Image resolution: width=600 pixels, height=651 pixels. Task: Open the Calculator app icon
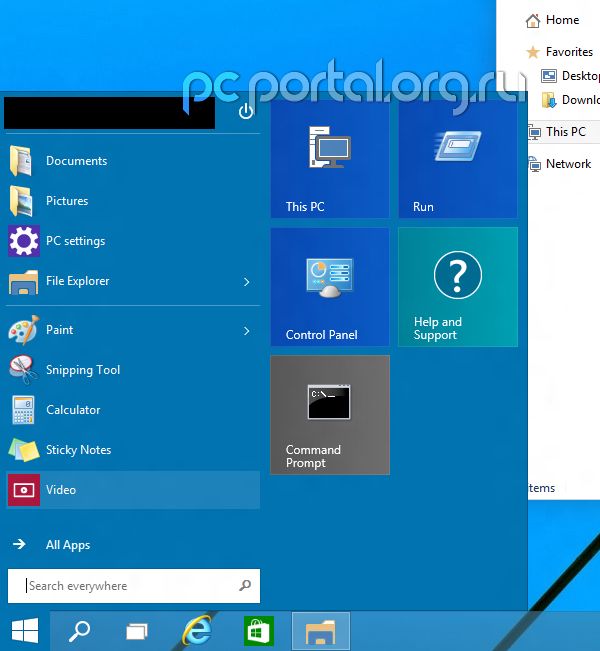(23, 410)
